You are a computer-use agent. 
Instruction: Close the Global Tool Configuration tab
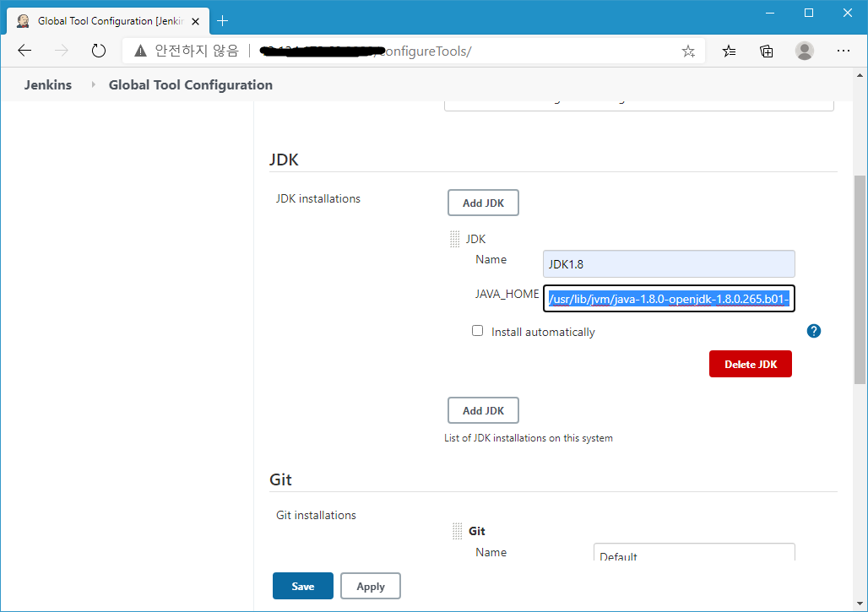click(195, 22)
